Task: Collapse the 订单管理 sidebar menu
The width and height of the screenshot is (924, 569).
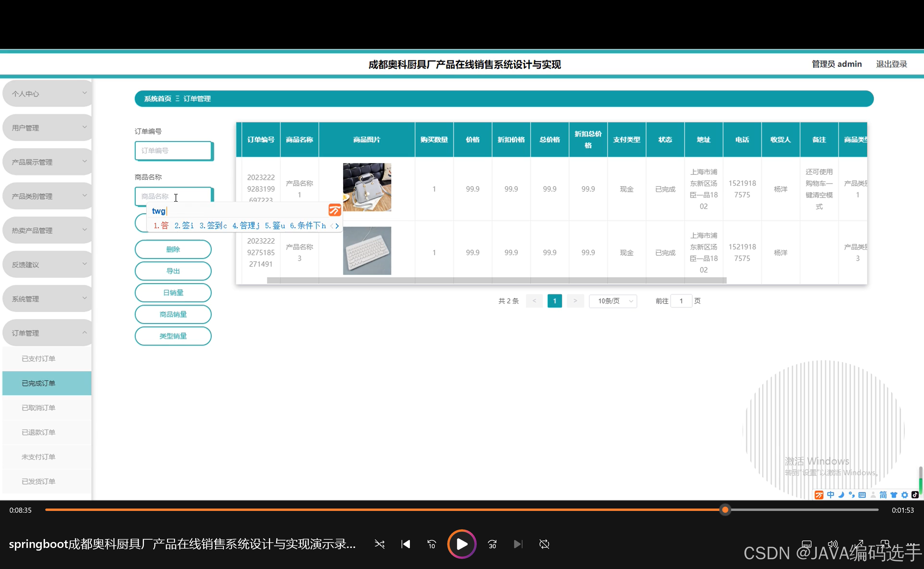Action: point(47,333)
